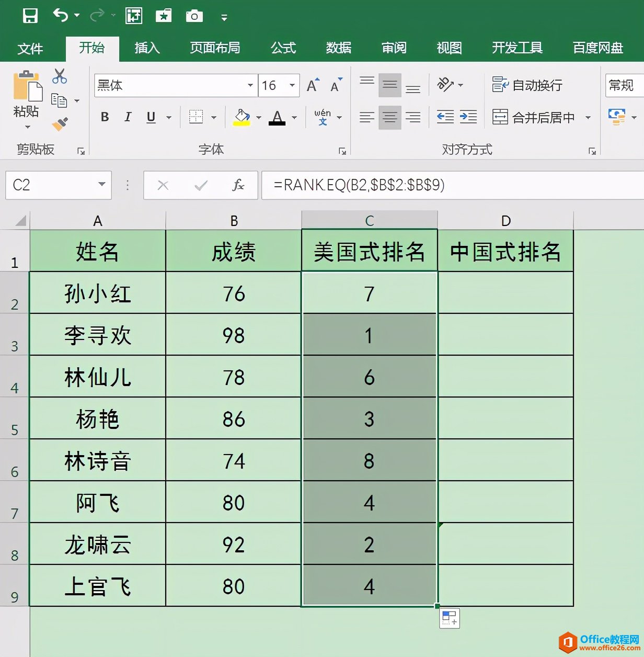The width and height of the screenshot is (644, 657).
Task: Click the Save icon in quick access toolbar
Action: point(30,16)
